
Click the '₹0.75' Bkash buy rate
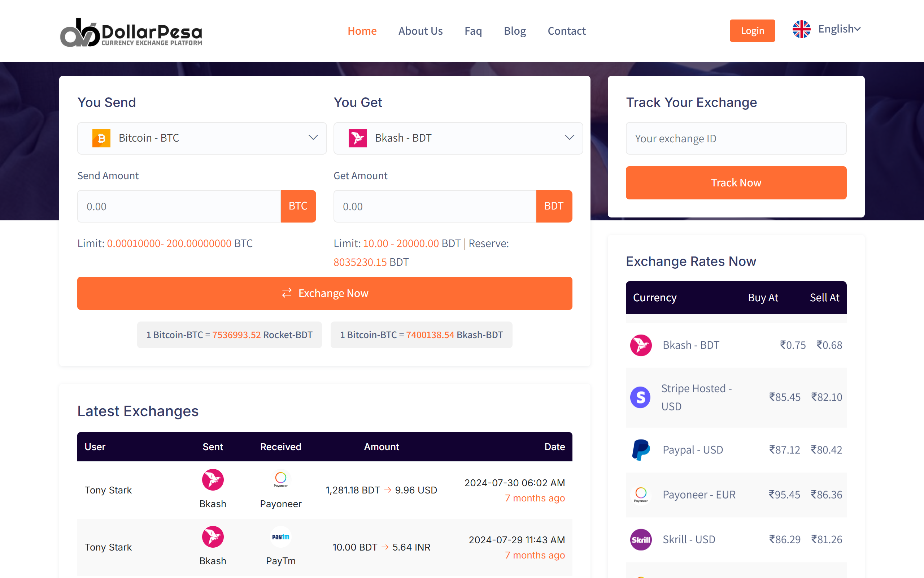tap(793, 345)
